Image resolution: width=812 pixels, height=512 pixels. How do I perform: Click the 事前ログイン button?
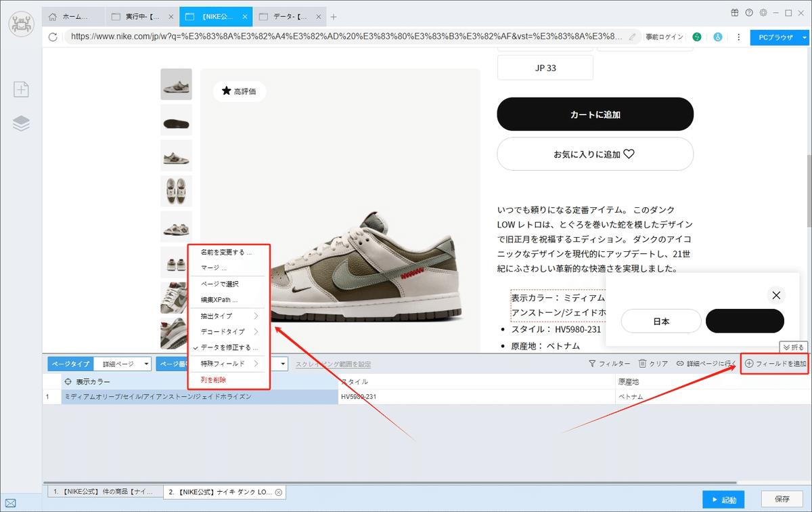point(664,37)
